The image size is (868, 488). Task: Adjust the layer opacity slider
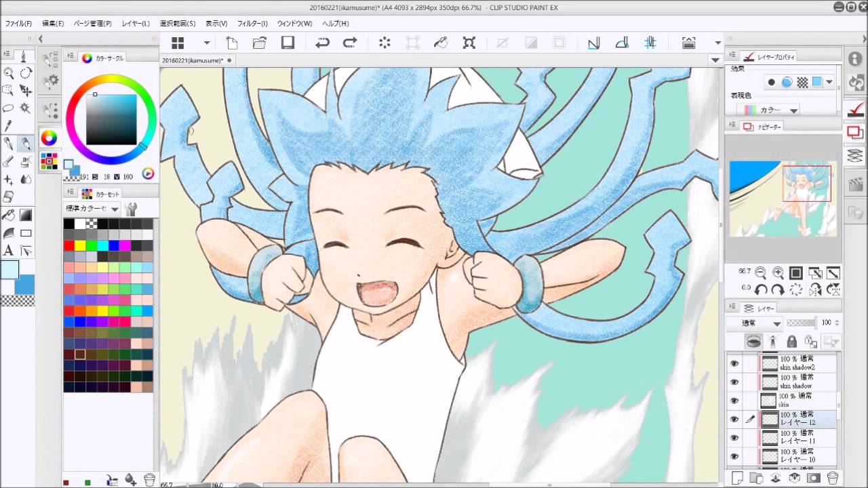pyautogui.click(x=802, y=323)
